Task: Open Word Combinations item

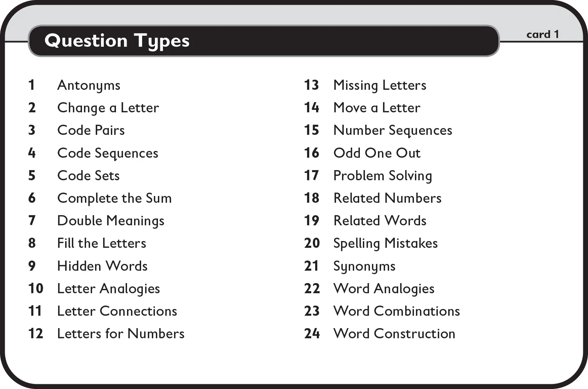Action: 397,311
